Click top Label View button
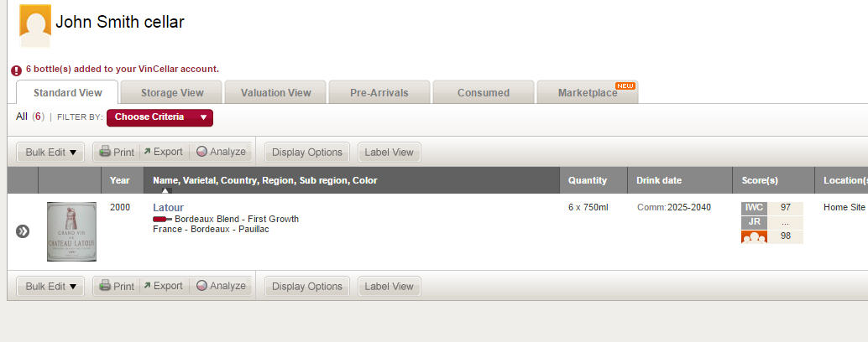The width and height of the screenshot is (868, 342). [x=390, y=153]
